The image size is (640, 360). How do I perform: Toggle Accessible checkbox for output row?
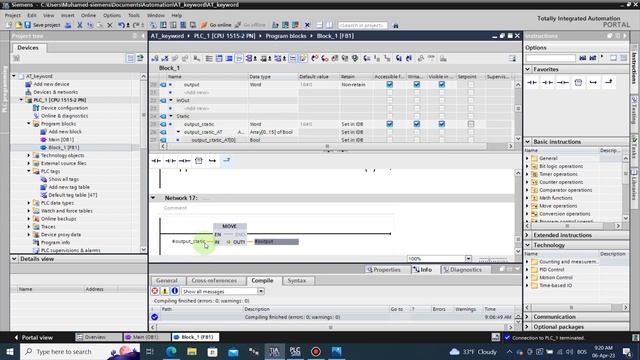coord(390,84)
